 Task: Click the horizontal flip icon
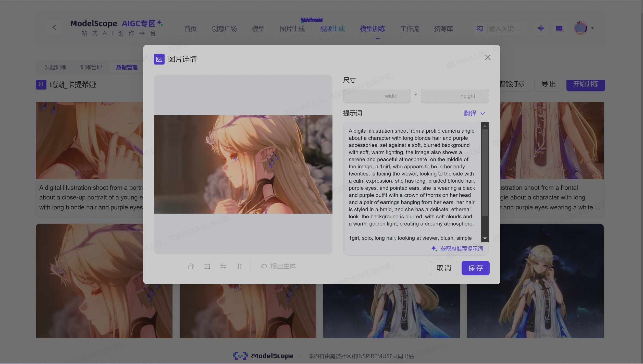[223, 266]
